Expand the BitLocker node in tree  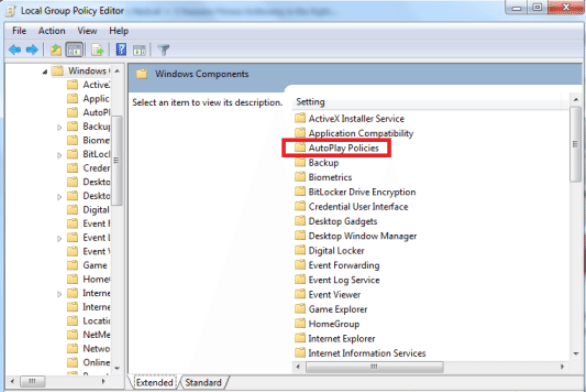59,155
